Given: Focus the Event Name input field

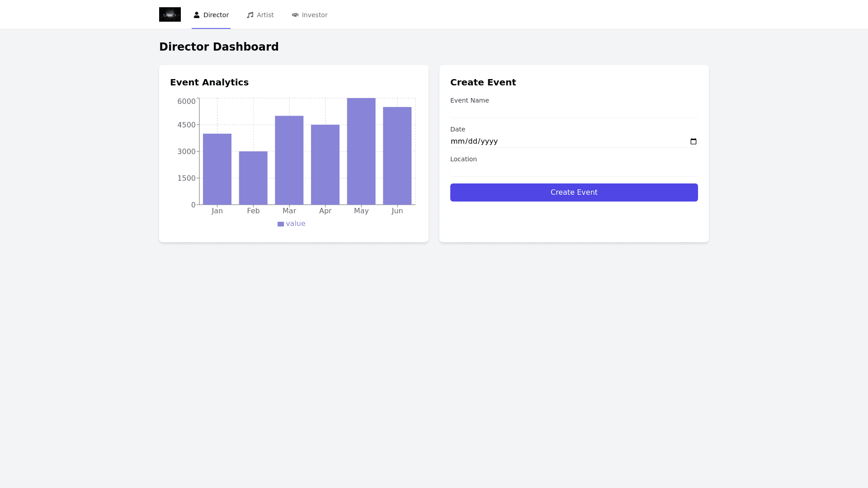Looking at the screenshot, I should (574, 112).
